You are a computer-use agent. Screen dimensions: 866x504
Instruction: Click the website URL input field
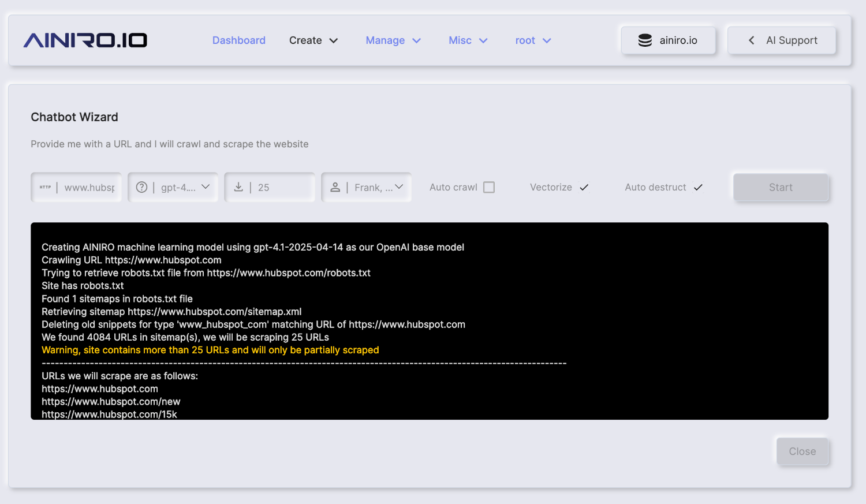tap(76, 187)
